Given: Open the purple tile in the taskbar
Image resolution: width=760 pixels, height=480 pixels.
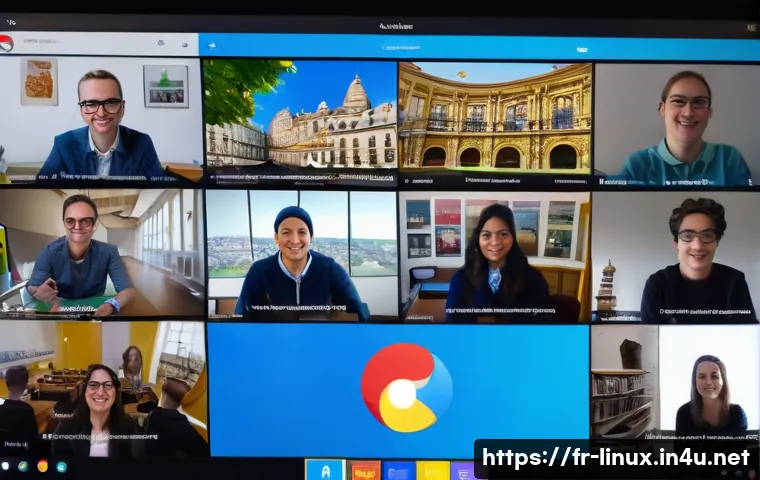Looking at the screenshot, I should (x=463, y=470).
